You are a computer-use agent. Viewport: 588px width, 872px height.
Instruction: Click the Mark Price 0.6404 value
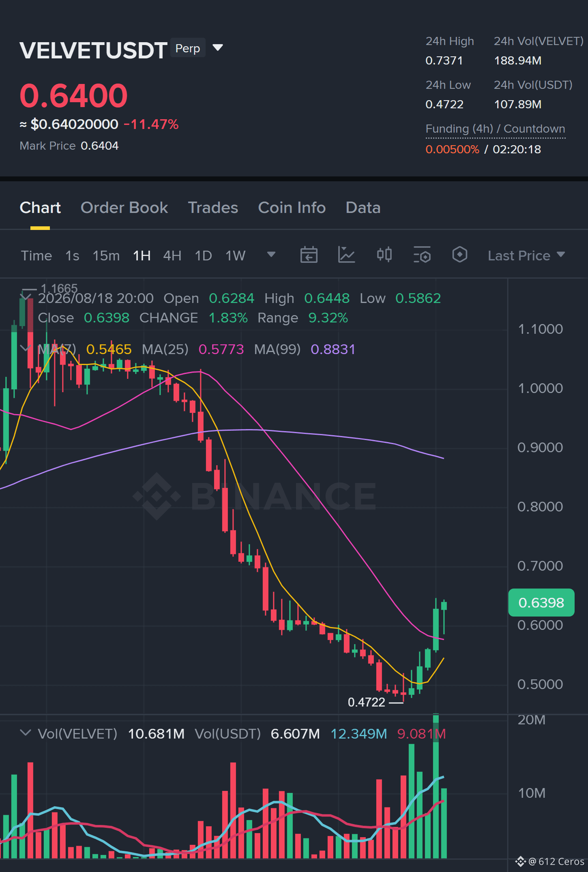[100, 146]
